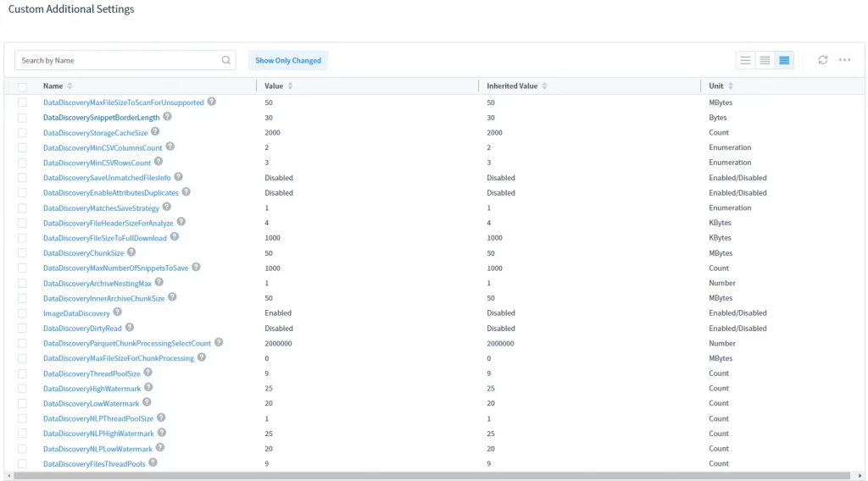Open help for DataDiscoveryMaxFileSizeForChunkProcessing
Viewport: 868px width, 481px height.
(x=202, y=357)
